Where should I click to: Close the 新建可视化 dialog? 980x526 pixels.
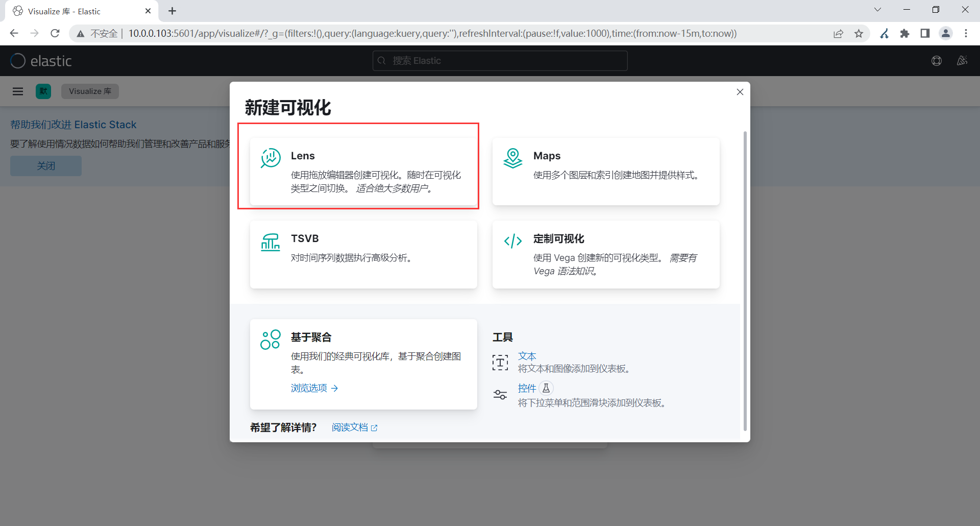point(740,92)
